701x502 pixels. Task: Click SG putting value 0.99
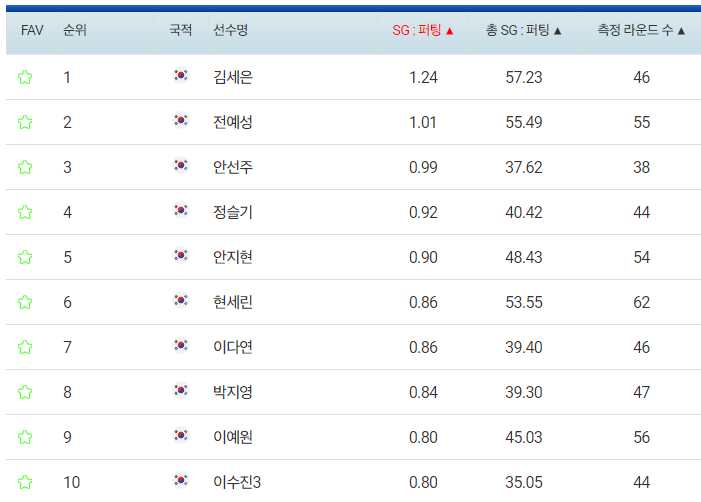[x=423, y=167]
